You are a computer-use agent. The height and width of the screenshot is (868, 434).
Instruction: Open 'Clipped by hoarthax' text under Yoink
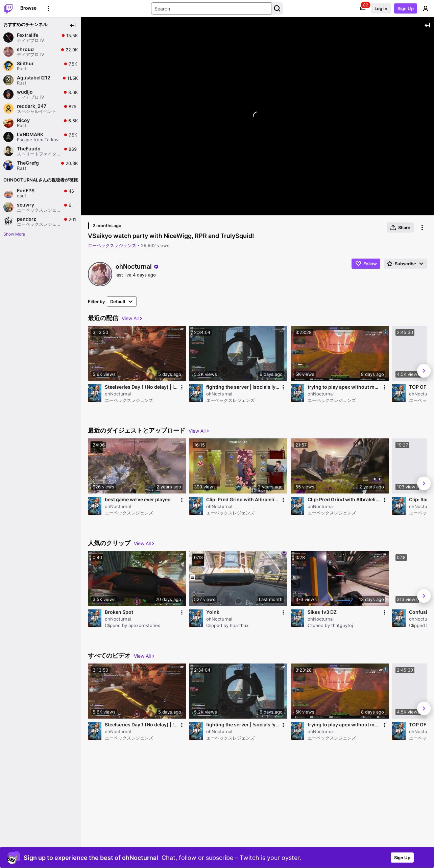(x=227, y=626)
